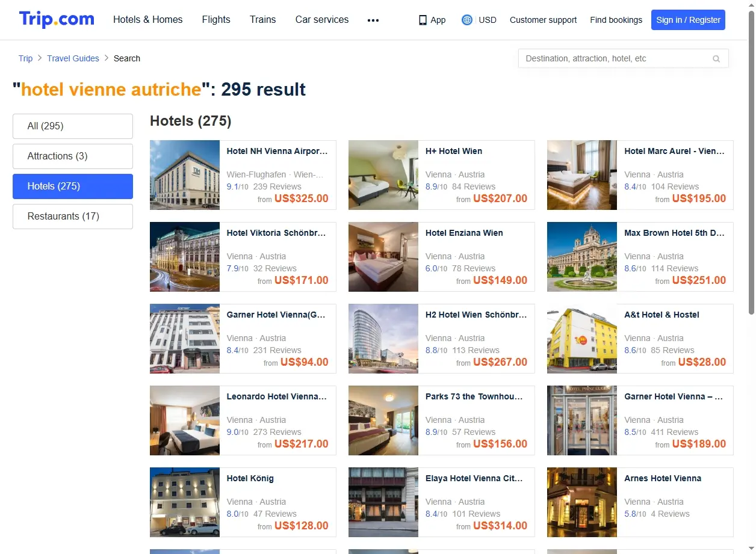Click Hotel NH Vienna Airport title
Viewport: 756px width, 554px height.
[x=277, y=152]
